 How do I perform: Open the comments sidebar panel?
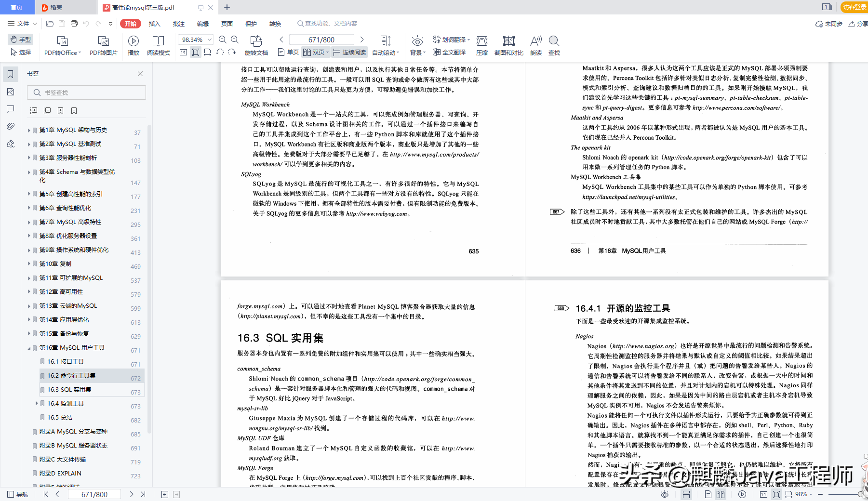pos(10,109)
